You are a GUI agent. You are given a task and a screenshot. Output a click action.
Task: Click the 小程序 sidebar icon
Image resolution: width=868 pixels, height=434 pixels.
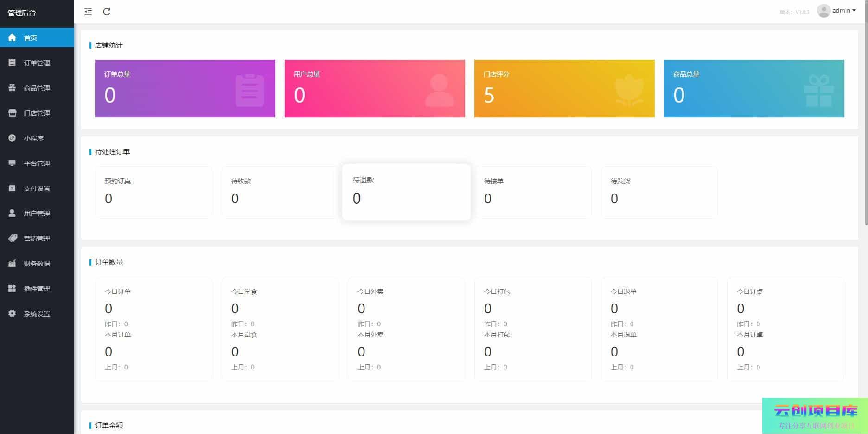pyautogui.click(x=12, y=138)
